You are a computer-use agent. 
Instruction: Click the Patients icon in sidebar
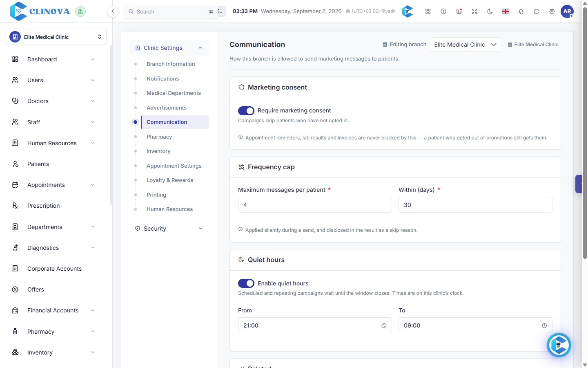tap(15, 164)
